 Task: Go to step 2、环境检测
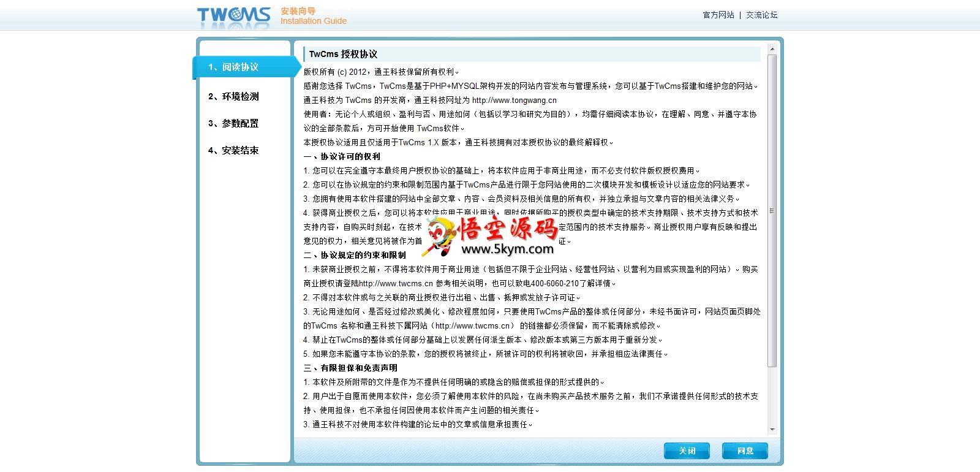tap(233, 96)
